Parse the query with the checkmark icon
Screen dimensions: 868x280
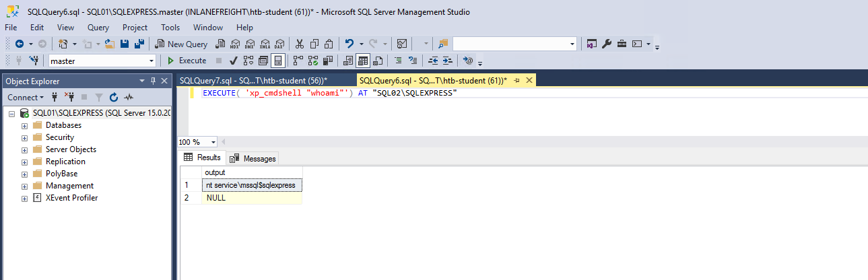pyautogui.click(x=233, y=61)
